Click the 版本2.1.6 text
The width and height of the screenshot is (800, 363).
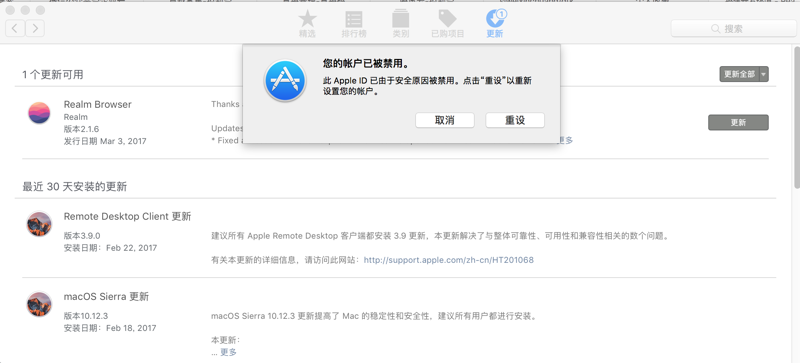pyautogui.click(x=81, y=129)
